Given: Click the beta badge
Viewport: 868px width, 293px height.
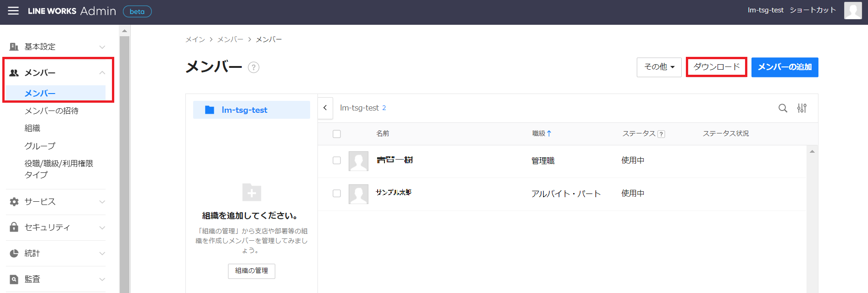Looking at the screenshot, I should pos(137,11).
